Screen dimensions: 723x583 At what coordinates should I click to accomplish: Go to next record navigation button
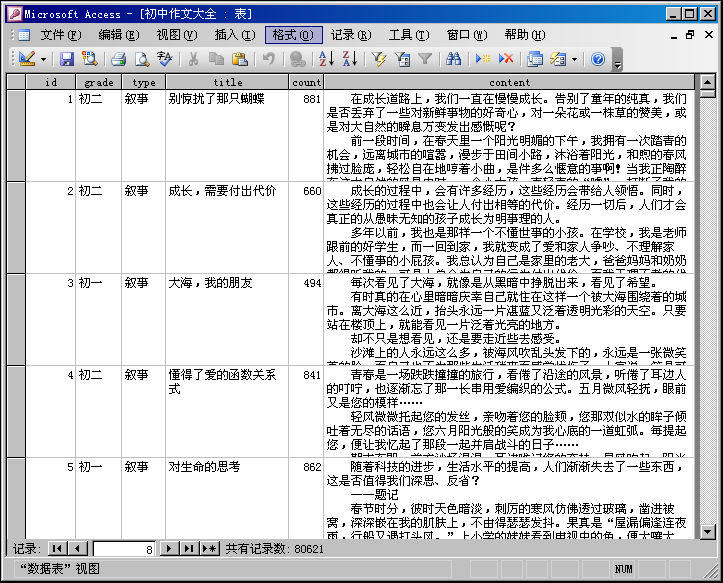[x=168, y=548]
